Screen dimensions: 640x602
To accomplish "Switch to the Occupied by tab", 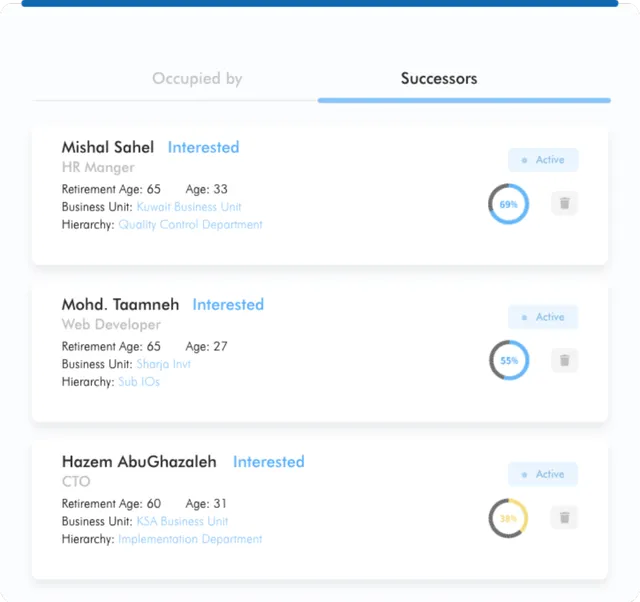I will coord(197,79).
